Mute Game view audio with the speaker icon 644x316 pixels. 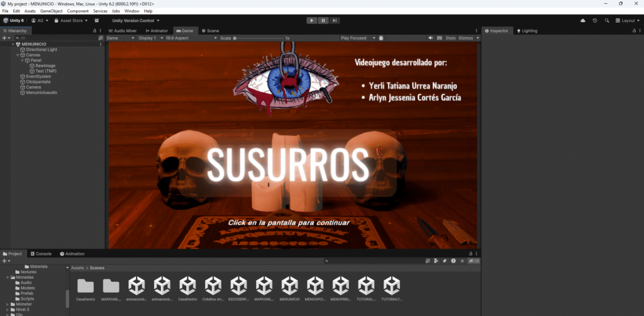[430, 38]
